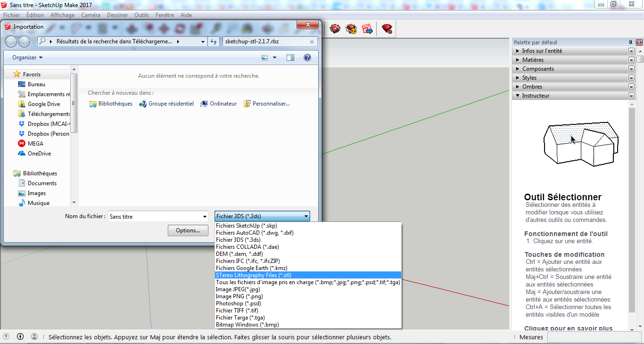
Task: Click the geo-location status bar icon
Action: pyautogui.click(x=6, y=336)
